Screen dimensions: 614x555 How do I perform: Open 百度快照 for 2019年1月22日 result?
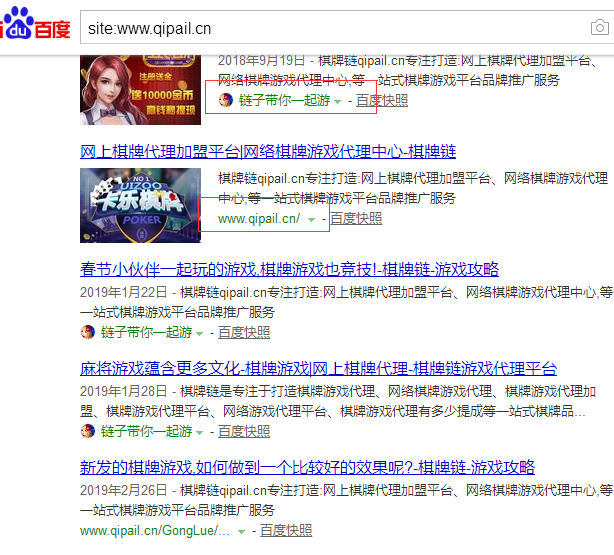244,333
